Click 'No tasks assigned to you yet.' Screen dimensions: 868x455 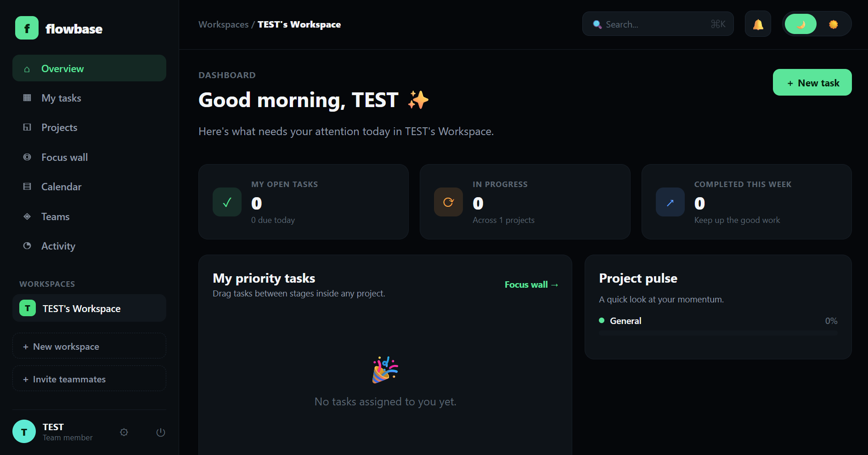(385, 402)
